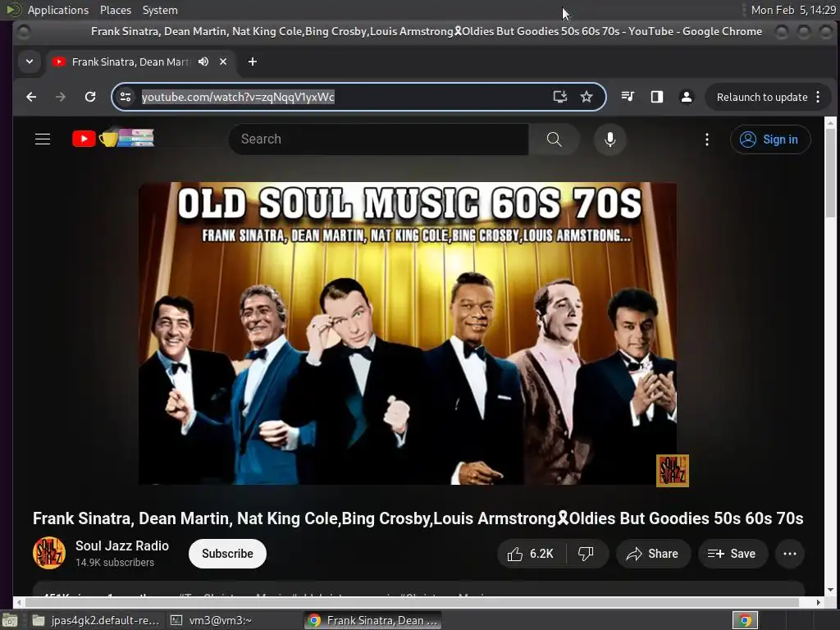Image resolution: width=840 pixels, height=630 pixels.
Task: Click the search magnifier button
Action: point(555,139)
